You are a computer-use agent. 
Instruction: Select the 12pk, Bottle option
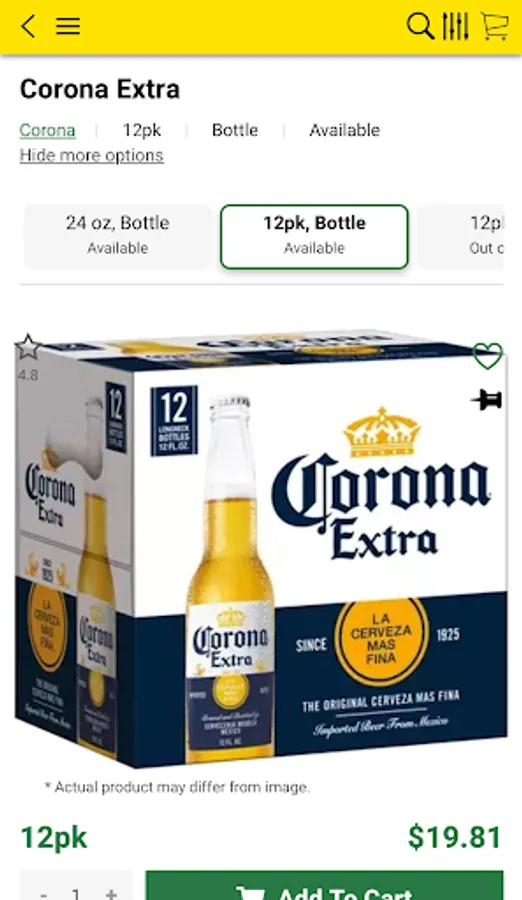314,236
